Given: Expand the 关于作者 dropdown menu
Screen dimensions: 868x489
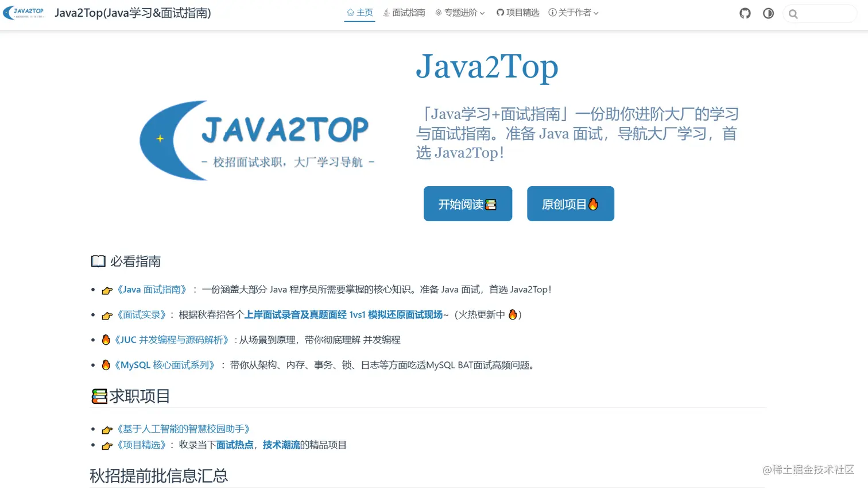Looking at the screenshot, I should click(x=573, y=13).
